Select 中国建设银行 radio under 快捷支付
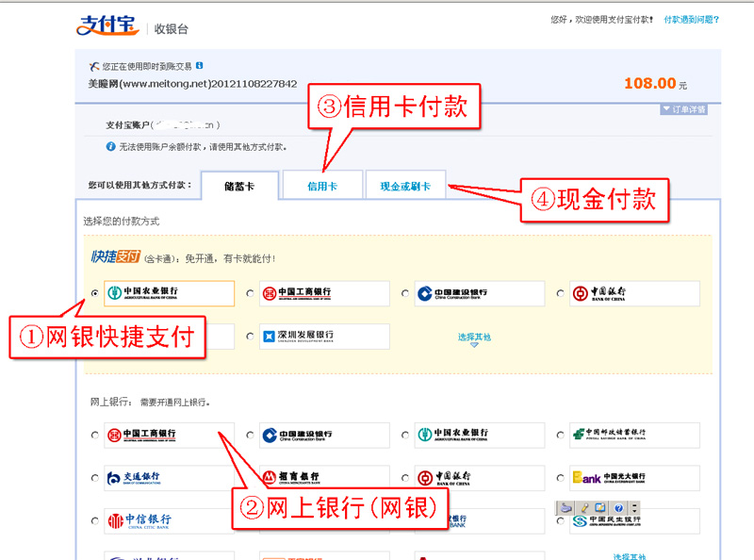 pos(405,293)
